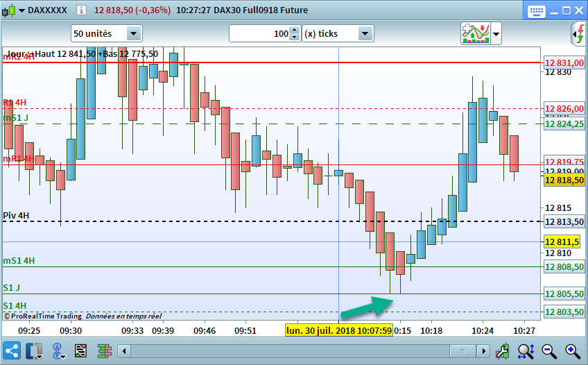Open dropdown arrow beside indicator icon
The height and width of the screenshot is (365, 588).
pyautogui.click(x=496, y=34)
